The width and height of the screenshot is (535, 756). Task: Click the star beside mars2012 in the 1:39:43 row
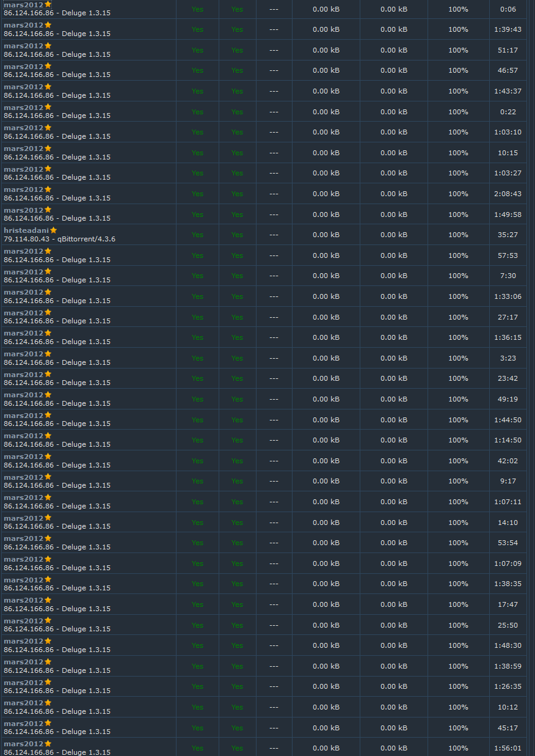[x=48, y=25]
